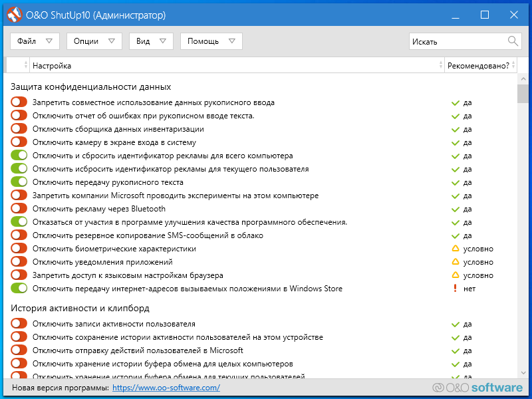Screen dimensions: 532x399
Task: Open the Помощь dropdown menu
Action: (211, 41)
